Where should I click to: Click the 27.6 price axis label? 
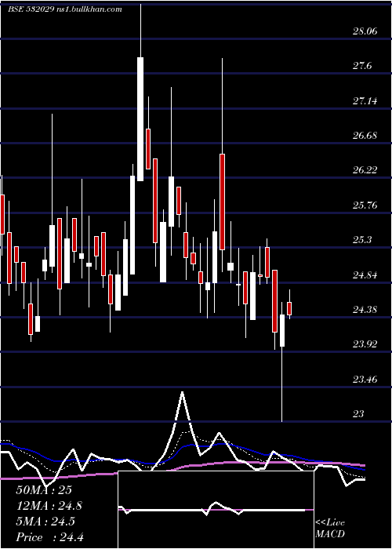(362, 66)
